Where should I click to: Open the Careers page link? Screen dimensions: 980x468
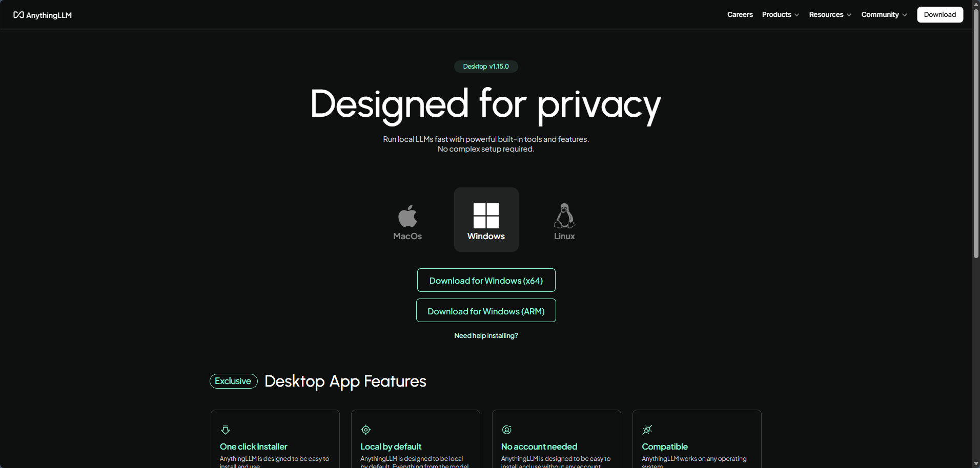click(740, 15)
